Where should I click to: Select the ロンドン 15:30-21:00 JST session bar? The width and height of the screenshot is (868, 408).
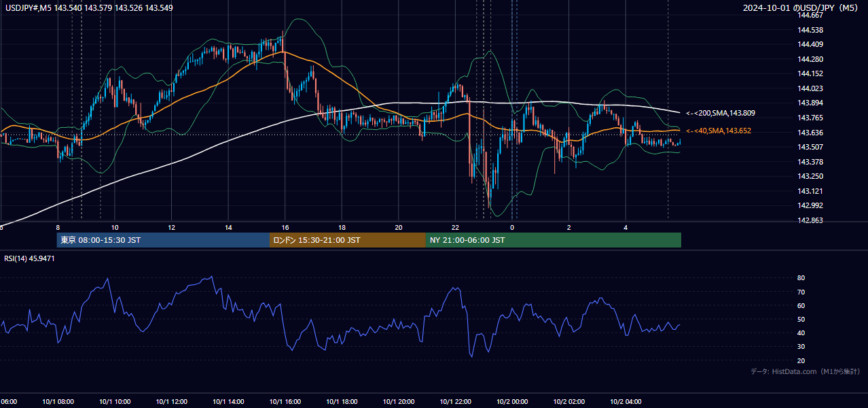[x=348, y=240]
